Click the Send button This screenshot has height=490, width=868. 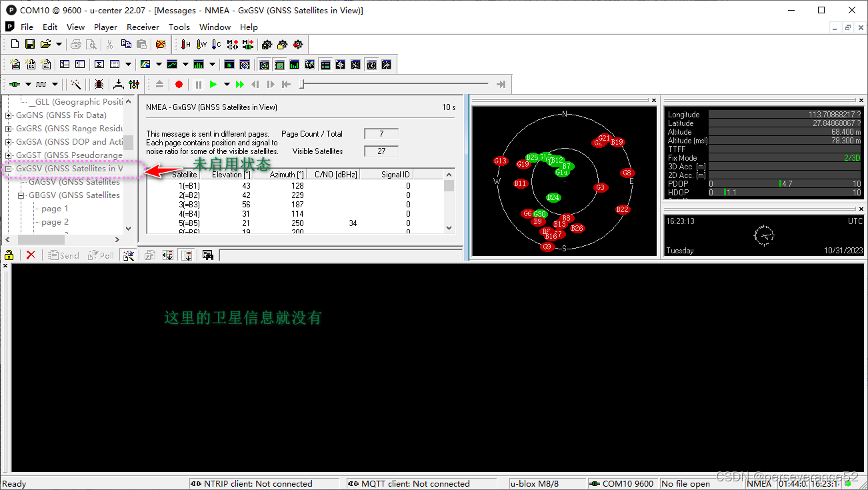click(x=64, y=255)
